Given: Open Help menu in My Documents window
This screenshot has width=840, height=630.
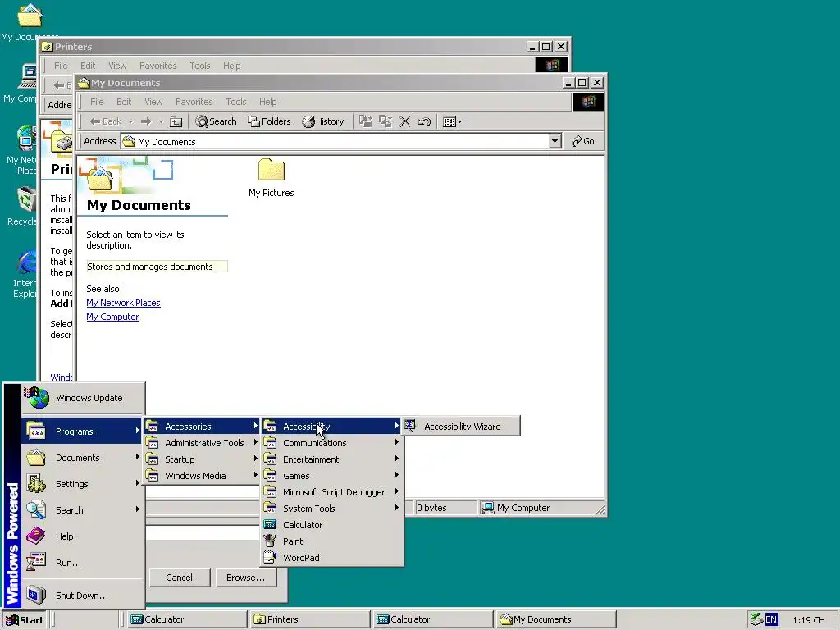Looking at the screenshot, I should tap(268, 102).
